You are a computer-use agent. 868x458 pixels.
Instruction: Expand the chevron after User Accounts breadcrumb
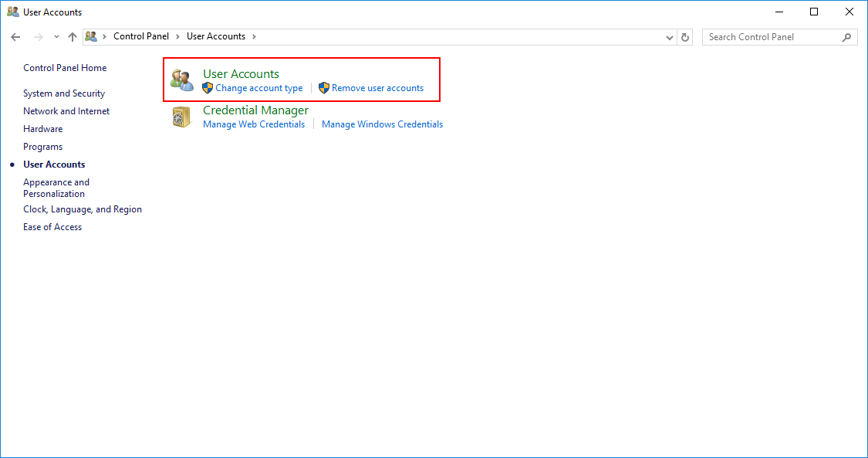pyautogui.click(x=254, y=36)
